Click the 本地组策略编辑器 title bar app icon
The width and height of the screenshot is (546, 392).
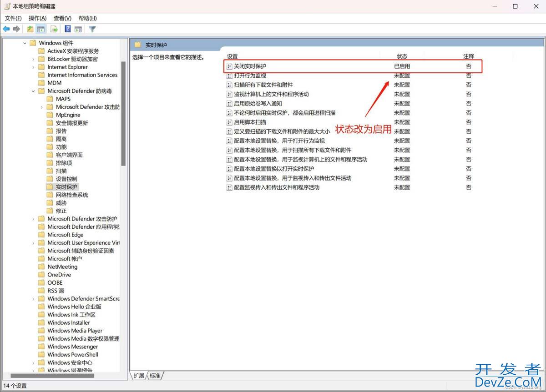pyautogui.click(x=7, y=6)
